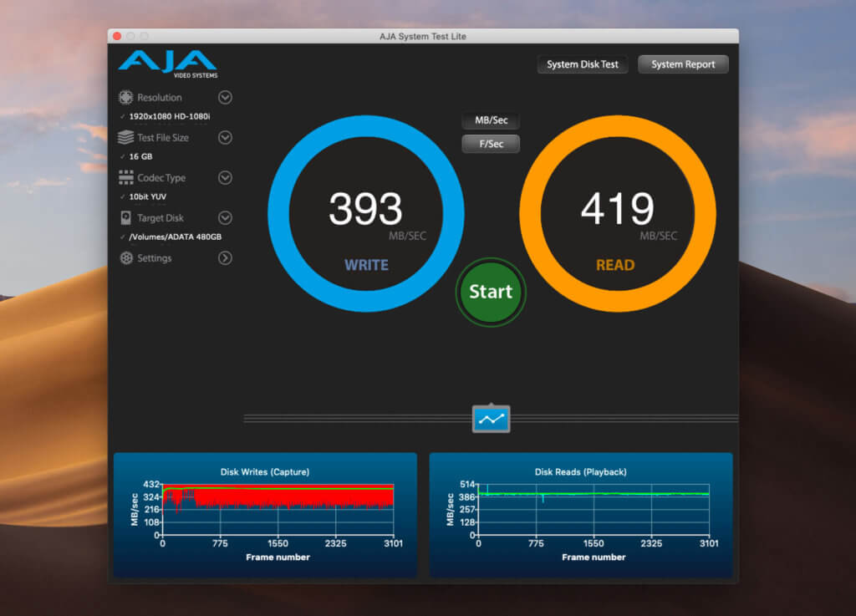Click the AJA Video Systems logo

click(169, 63)
